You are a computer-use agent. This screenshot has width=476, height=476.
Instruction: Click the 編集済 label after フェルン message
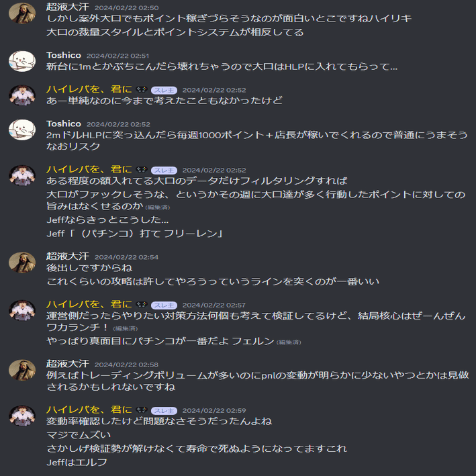click(289, 342)
